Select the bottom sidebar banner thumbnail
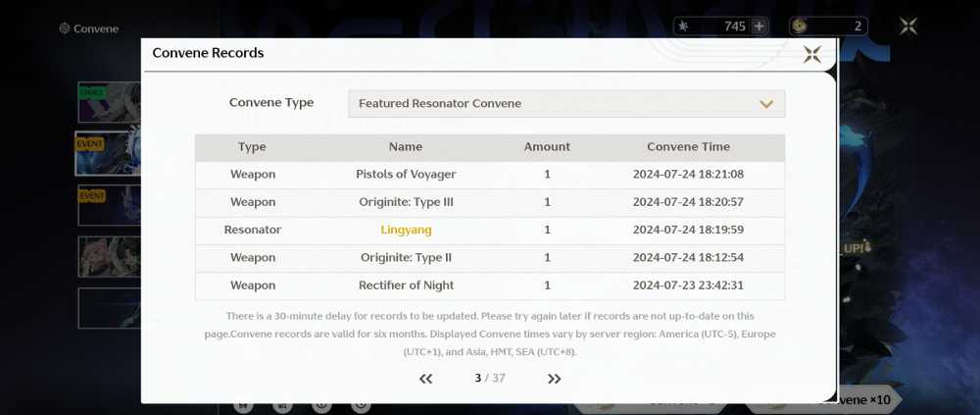This screenshot has width=980, height=415. pos(110,308)
